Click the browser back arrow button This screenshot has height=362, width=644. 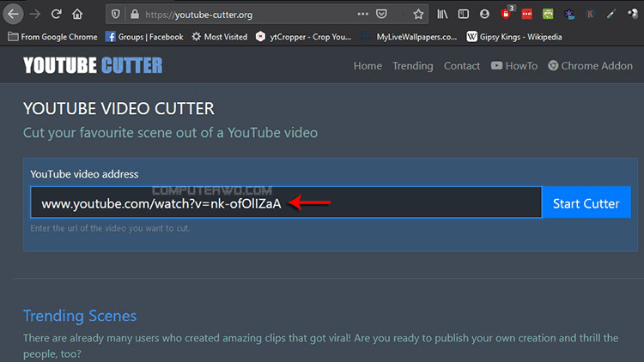point(13,15)
